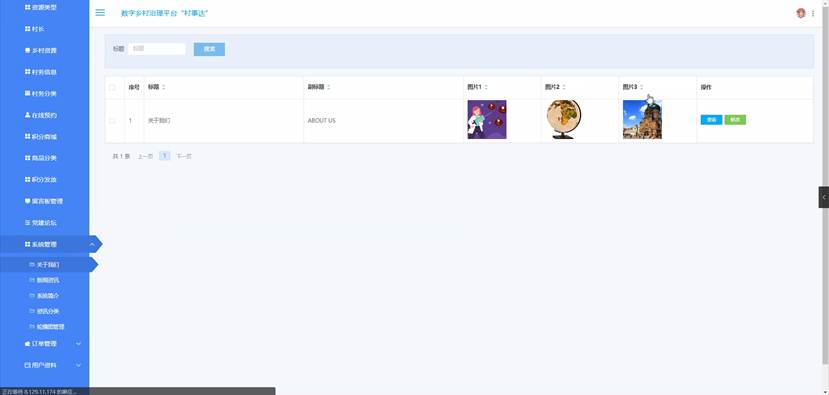Click the folder icon beside 新闻资讯
The height and width of the screenshot is (395, 829).
click(32, 280)
